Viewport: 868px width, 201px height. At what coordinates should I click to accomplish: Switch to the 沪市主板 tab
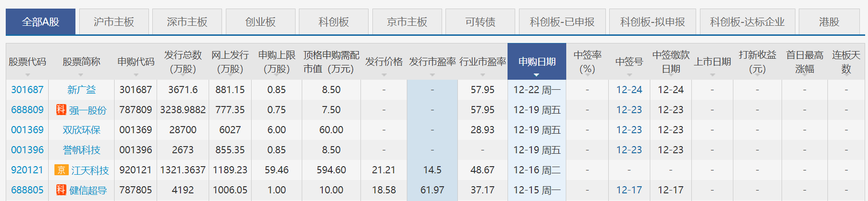[x=114, y=22]
